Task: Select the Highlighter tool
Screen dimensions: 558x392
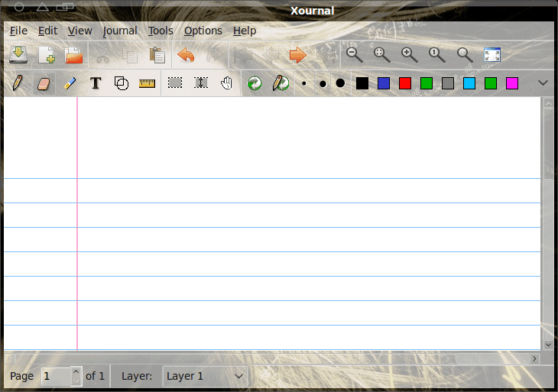Action: click(x=70, y=83)
